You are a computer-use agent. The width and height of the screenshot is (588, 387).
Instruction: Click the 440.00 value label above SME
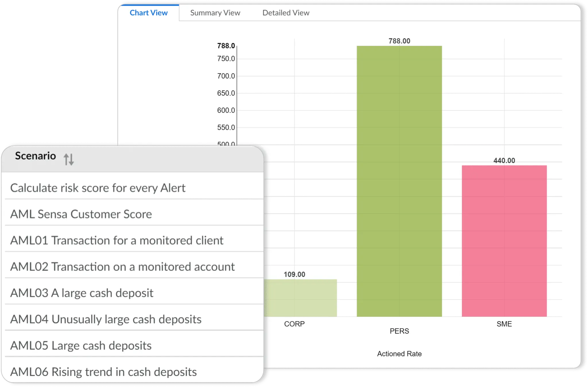click(x=504, y=160)
